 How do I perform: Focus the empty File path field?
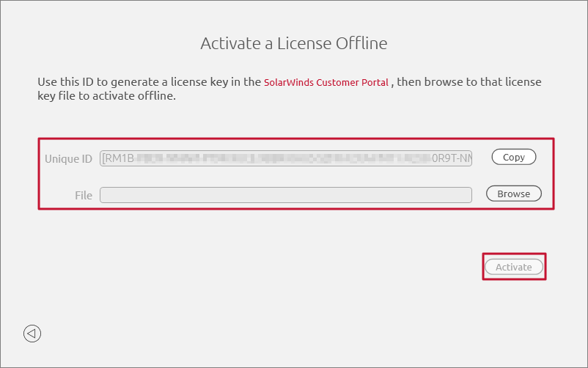(x=286, y=194)
